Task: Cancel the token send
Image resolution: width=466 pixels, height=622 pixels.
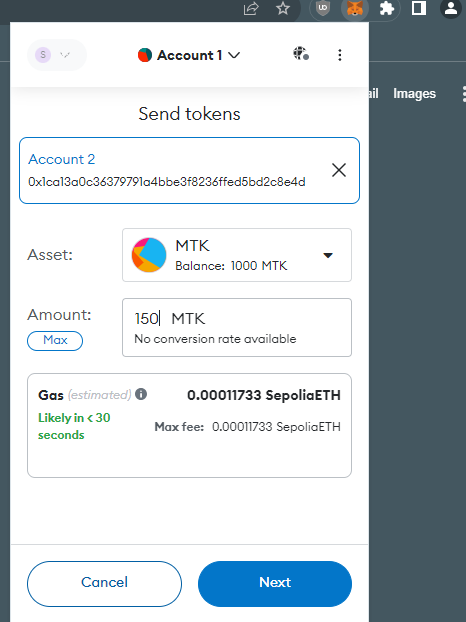Action: click(x=104, y=584)
